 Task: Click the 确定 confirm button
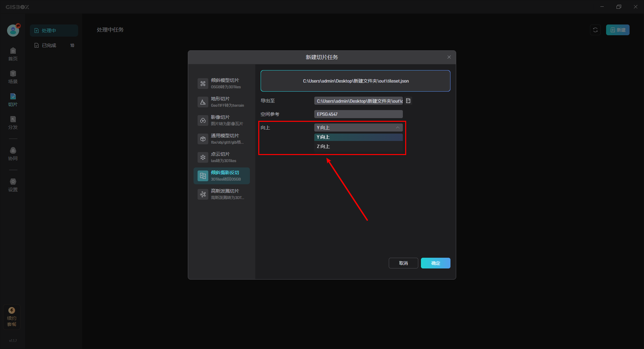pyautogui.click(x=436, y=263)
